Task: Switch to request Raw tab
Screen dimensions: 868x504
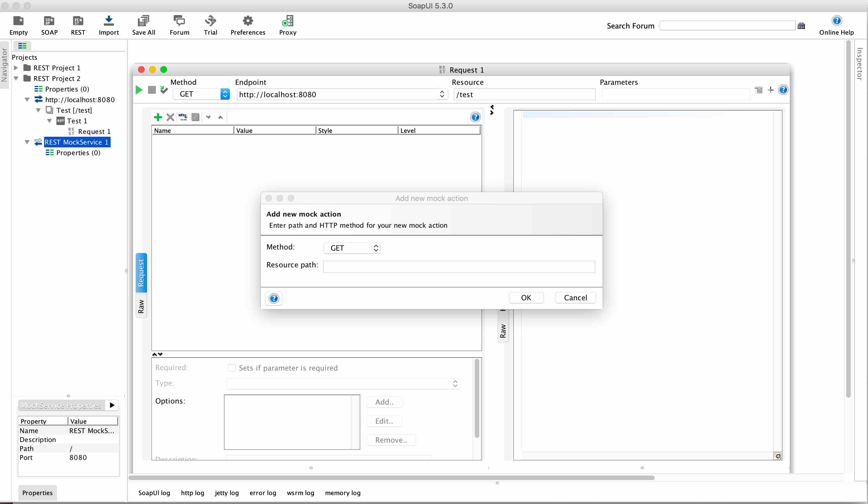Action: [x=141, y=306]
